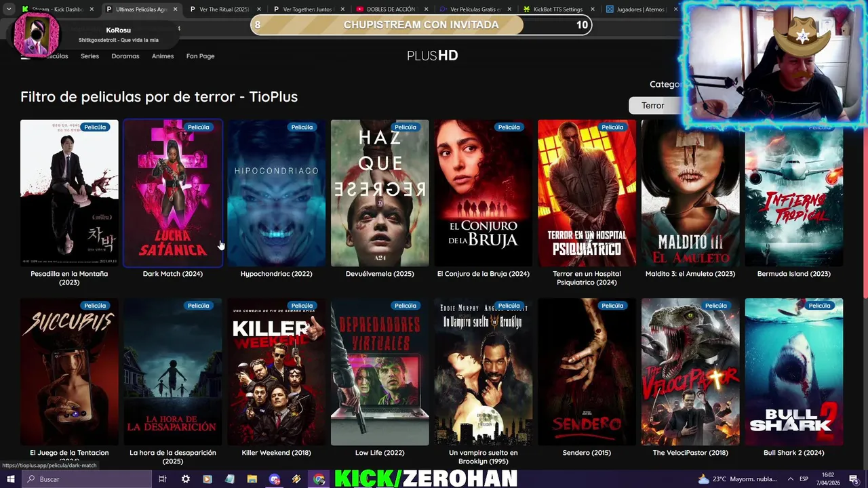Image resolution: width=868 pixels, height=488 pixels.
Task: Open Killer Weekend movie poster
Action: [277, 372]
